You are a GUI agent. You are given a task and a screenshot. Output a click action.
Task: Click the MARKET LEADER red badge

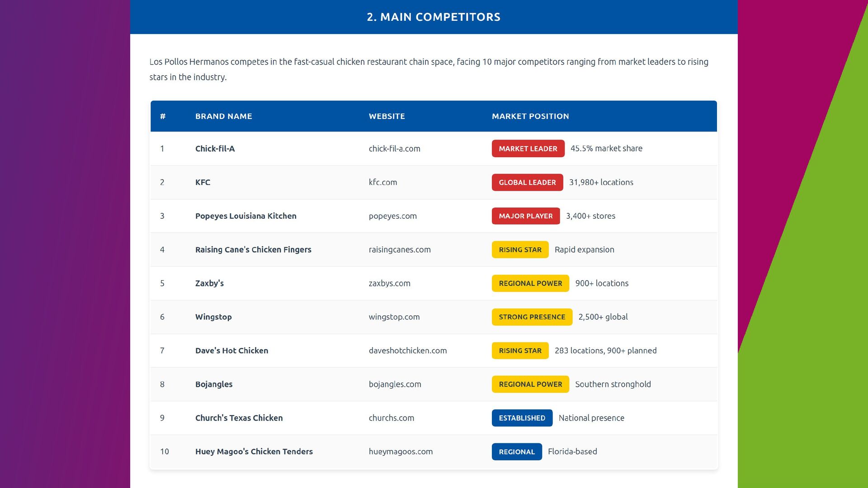pyautogui.click(x=528, y=149)
